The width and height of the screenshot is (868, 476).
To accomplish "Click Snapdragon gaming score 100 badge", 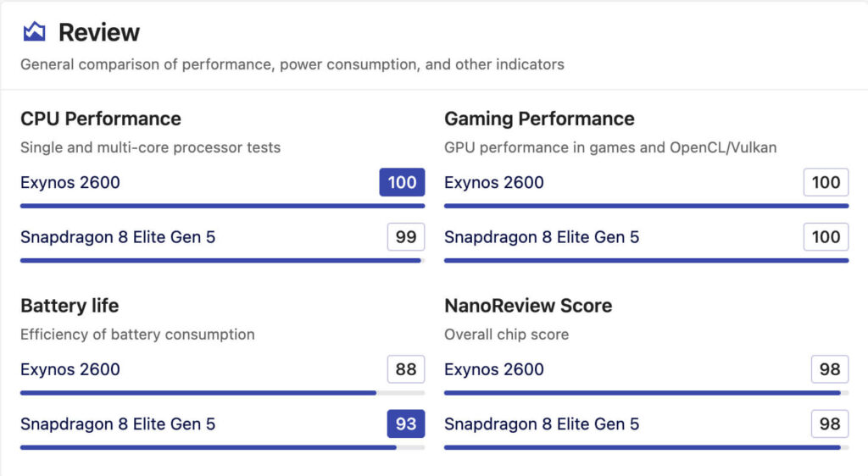I will click(826, 237).
